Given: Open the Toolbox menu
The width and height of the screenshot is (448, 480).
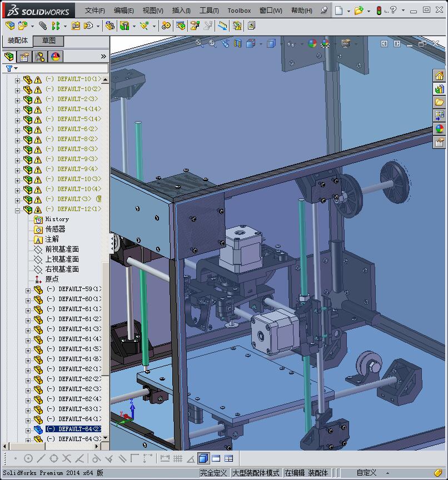Looking at the screenshot, I should click(x=239, y=11).
